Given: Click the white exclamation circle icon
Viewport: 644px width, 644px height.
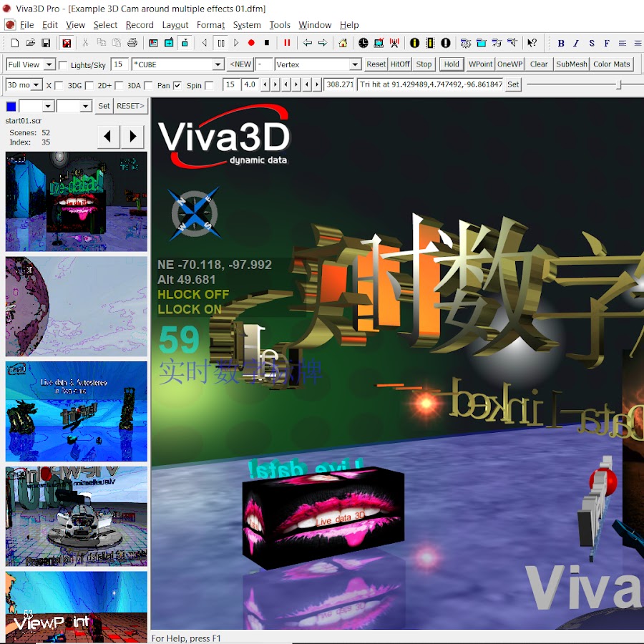Looking at the screenshot, I should pyautogui.click(x=446, y=43).
